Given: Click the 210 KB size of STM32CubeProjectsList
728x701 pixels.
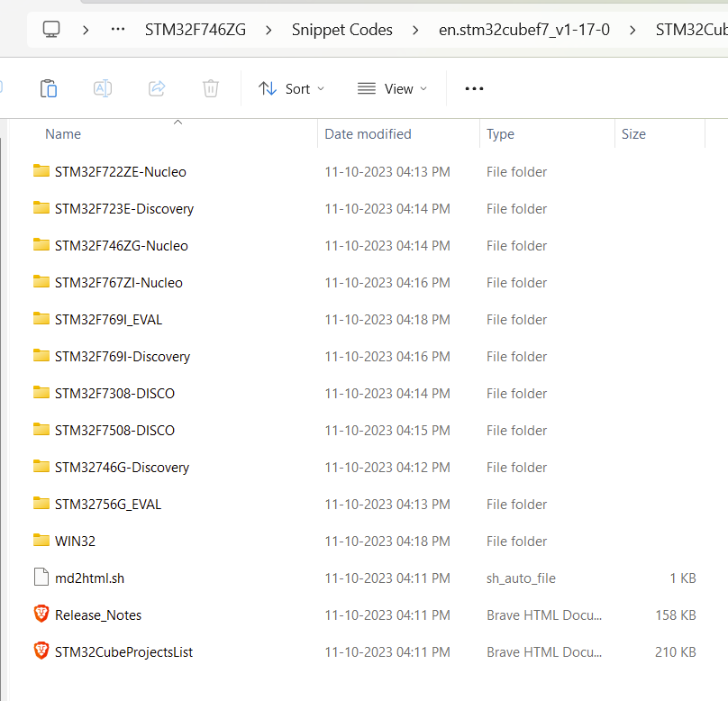Looking at the screenshot, I should pos(676,651).
